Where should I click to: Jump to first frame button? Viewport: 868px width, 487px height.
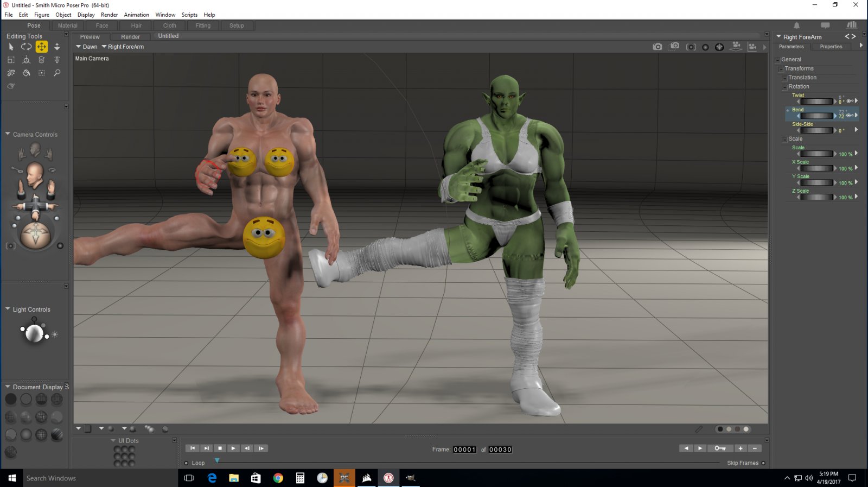click(192, 448)
